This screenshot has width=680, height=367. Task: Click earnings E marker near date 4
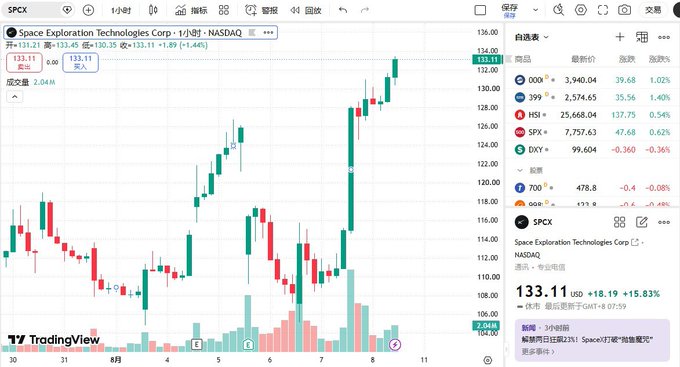tap(196, 344)
